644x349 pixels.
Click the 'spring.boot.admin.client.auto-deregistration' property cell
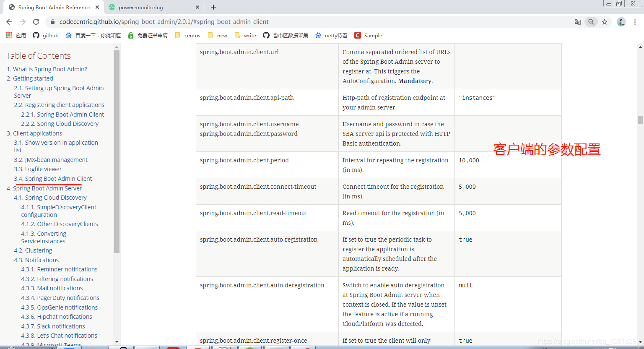267,305
